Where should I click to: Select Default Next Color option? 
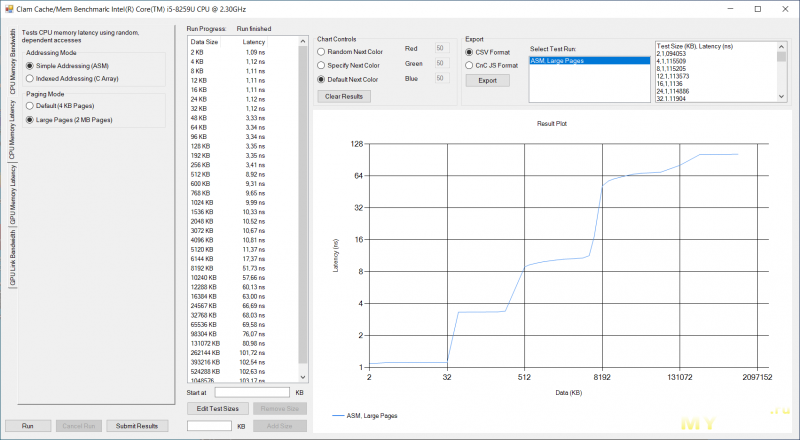point(347,80)
